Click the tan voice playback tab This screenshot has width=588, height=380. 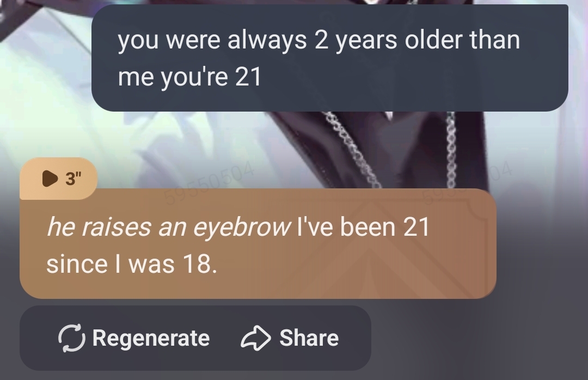point(58,179)
